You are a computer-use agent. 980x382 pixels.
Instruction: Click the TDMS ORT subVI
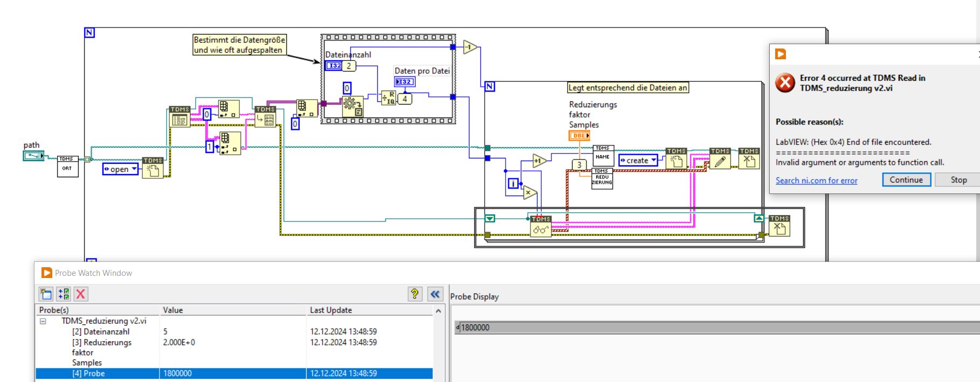point(67,166)
